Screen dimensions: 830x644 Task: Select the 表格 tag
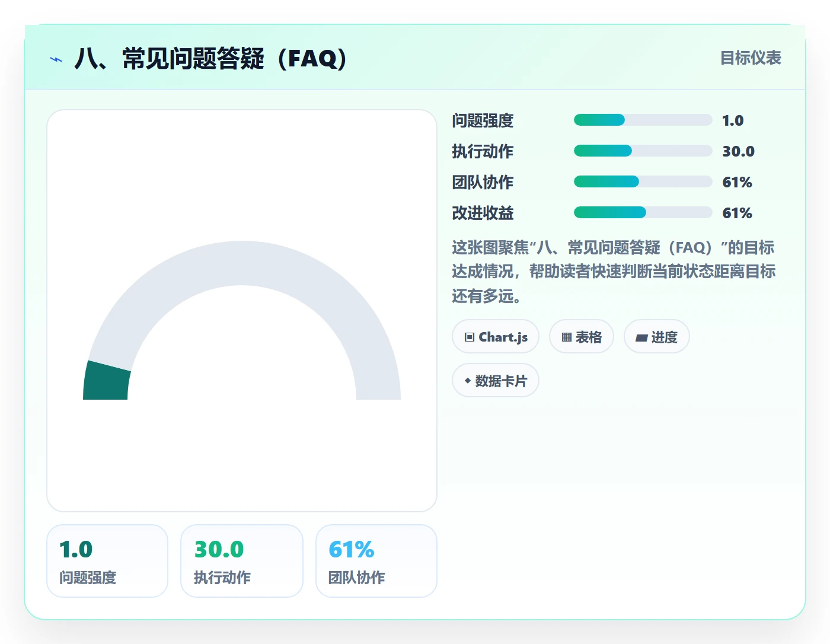pos(582,336)
